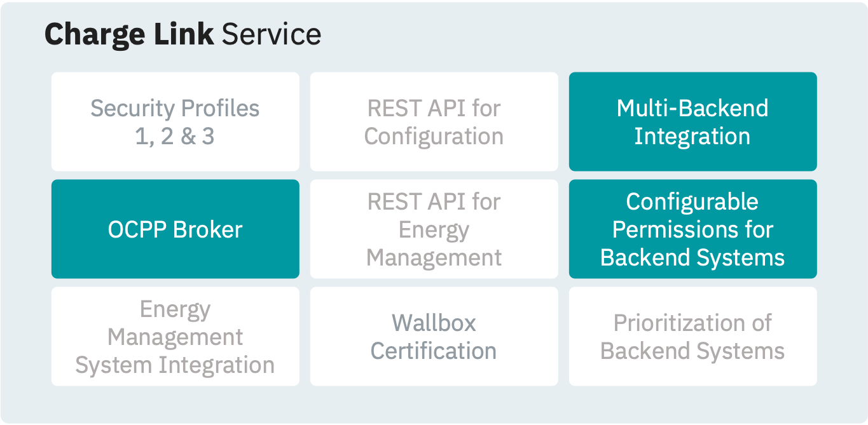The image size is (868, 425).
Task: Select Energy Management System Integration tile
Action: tap(175, 337)
